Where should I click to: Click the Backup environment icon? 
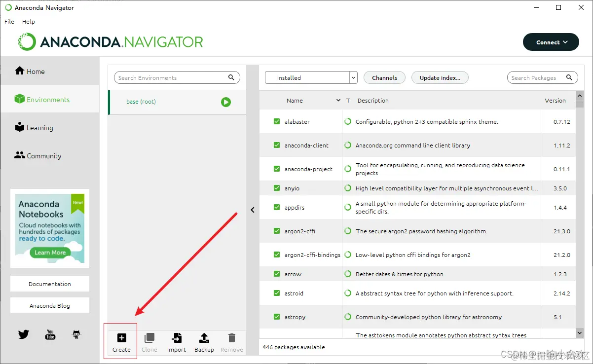(204, 338)
